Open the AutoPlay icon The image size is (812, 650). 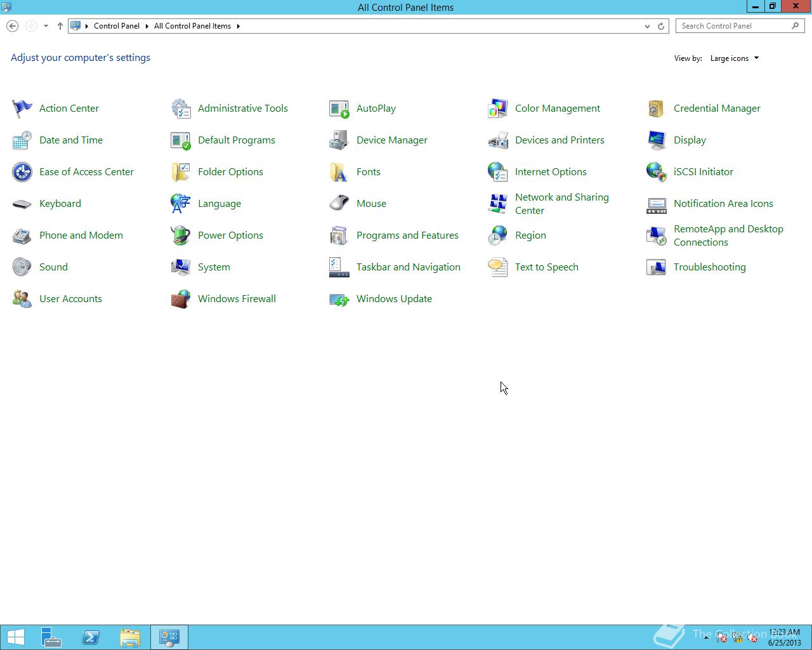[x=339, y=109]
